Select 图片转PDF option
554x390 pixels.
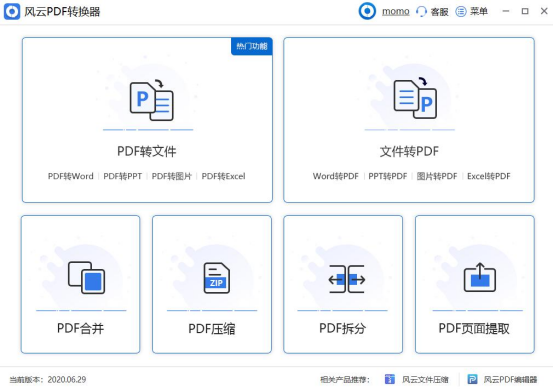click(437, 176)
